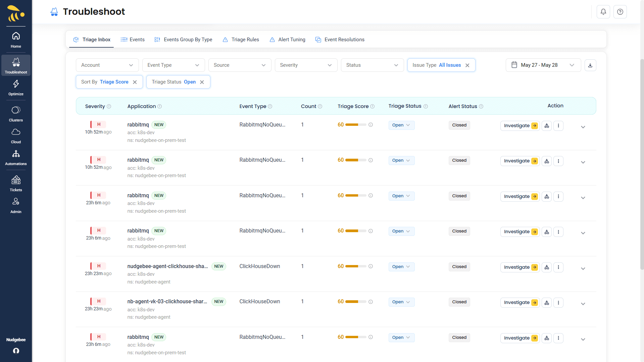The image size is (644, 362).
Task: Click Investigate on nb-agent-vk-03-clickhouse row
Action: (520, 302)
